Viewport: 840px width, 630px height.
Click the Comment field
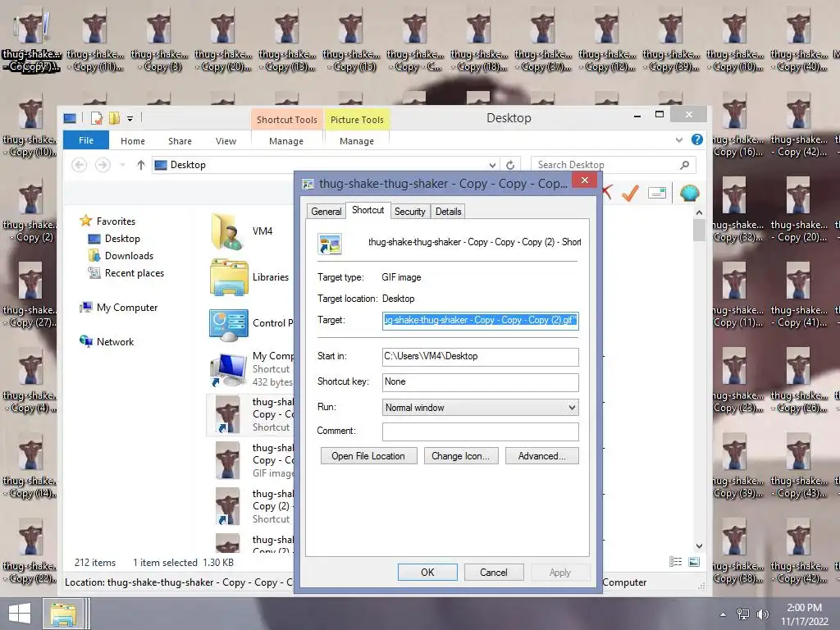coord(481,431)
